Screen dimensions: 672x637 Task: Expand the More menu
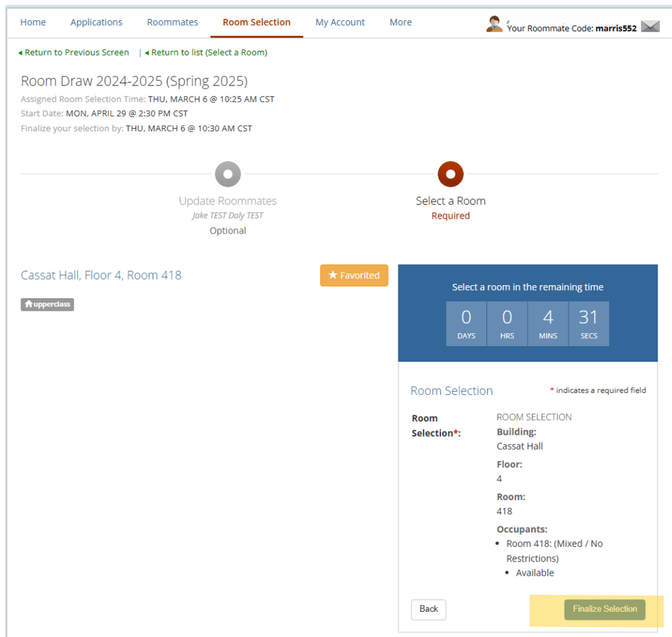click(x=400, y=22)
